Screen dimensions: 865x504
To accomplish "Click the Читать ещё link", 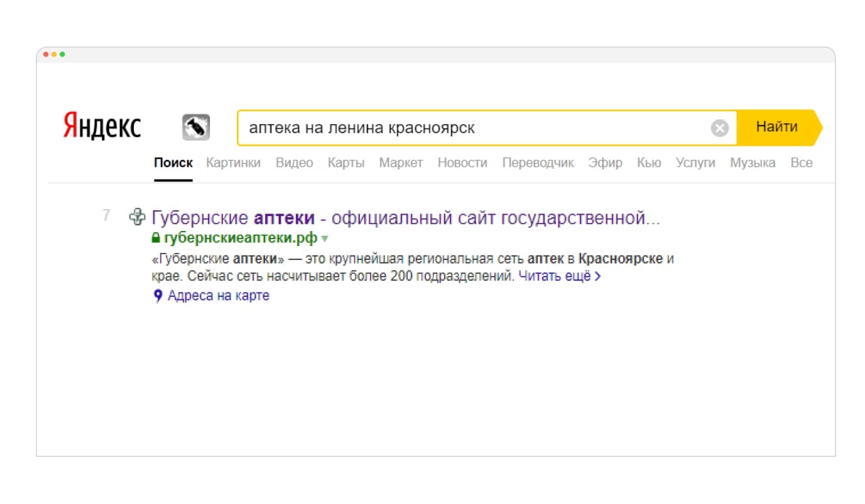I will click(x=559, y=276).
